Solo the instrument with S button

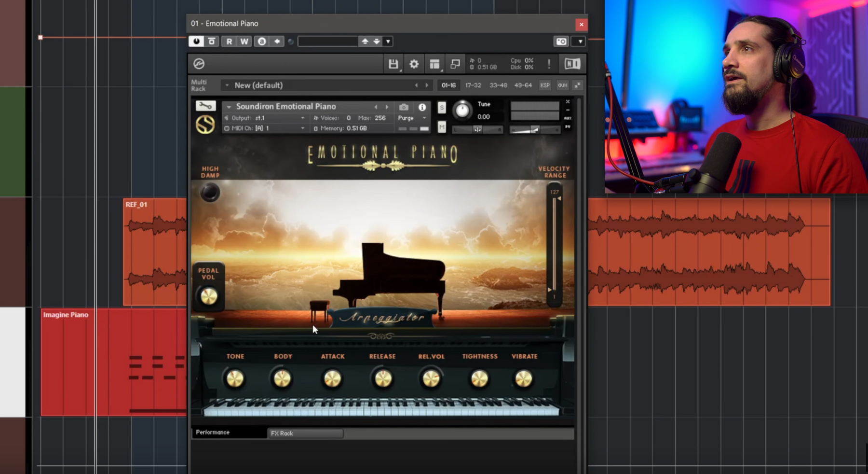coord(442,108)
